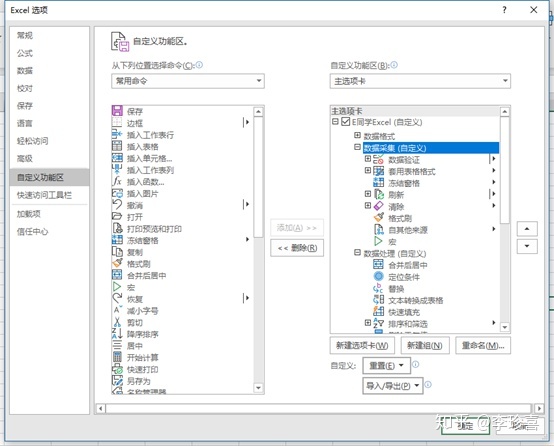The height and width of the screenshot is (446, 554).
Task: Click the 打开 open folder icon
Action: point(117,216)
